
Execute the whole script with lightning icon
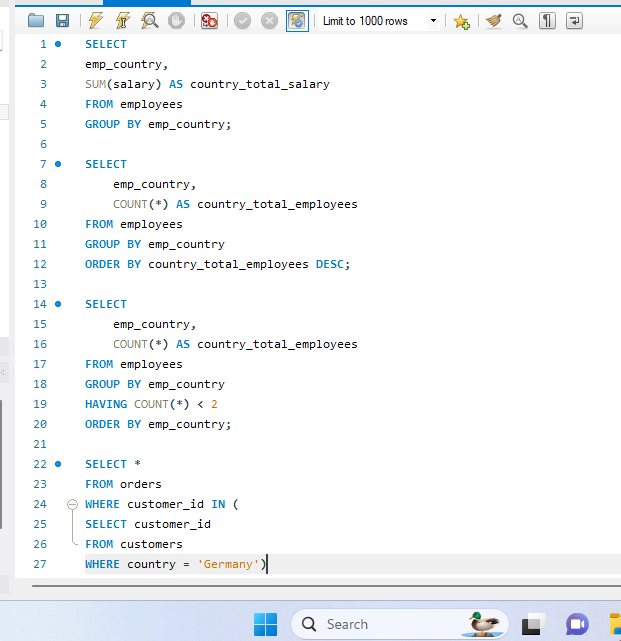pos(96,20)
